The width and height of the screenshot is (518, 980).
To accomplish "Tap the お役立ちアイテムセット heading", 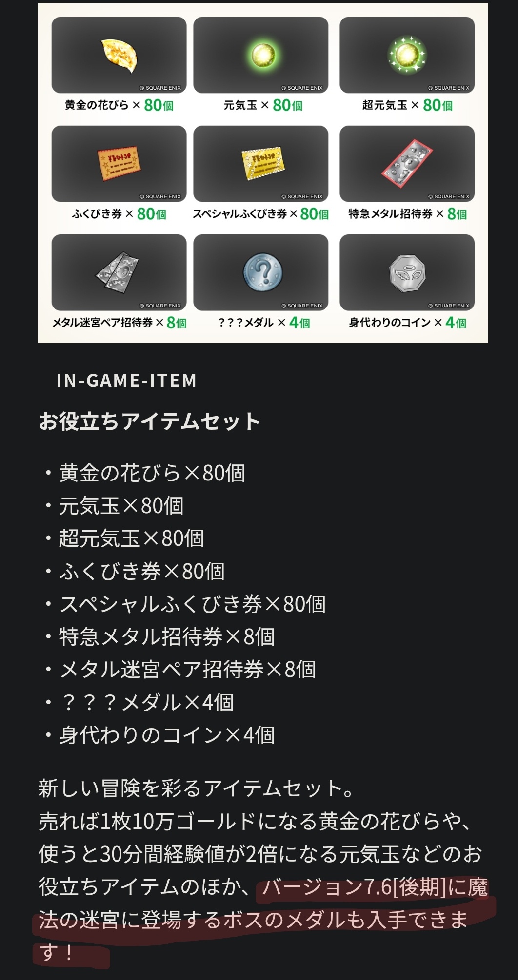I will click(x=149, y=421).
